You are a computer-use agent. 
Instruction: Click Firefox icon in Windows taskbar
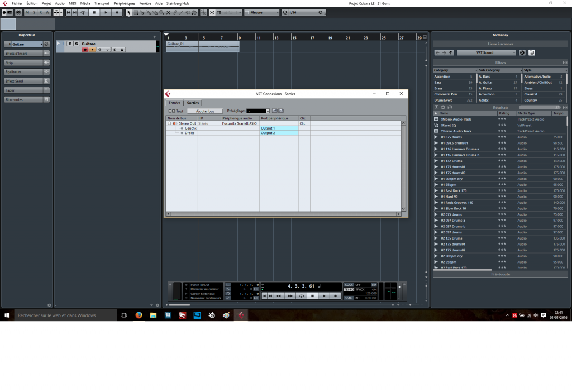(x=139, y=315)
